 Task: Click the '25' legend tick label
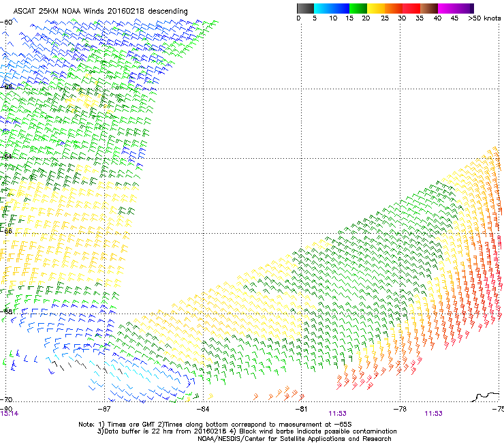click(385, 18)
